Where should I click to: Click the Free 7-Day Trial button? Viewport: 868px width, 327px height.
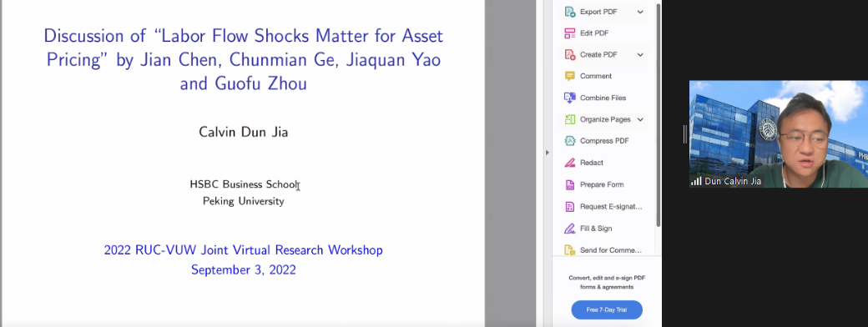point(607,309)
